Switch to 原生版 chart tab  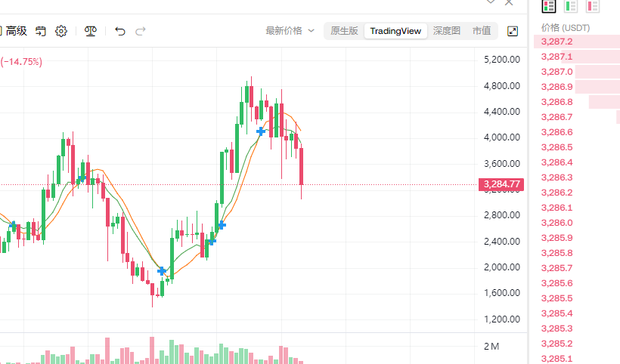pyautogui.click(x=344, y=31)
